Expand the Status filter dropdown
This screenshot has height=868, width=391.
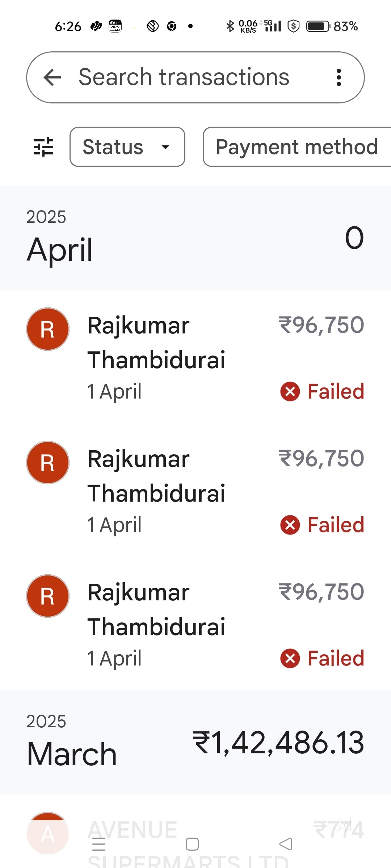pyautogui.click(x=127, y=147)
